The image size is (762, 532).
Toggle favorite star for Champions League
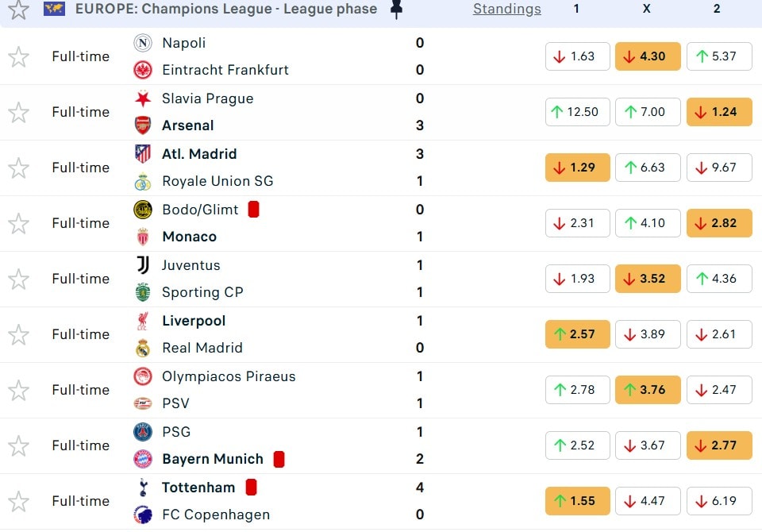pyautogui.click(x=18, y=10)
